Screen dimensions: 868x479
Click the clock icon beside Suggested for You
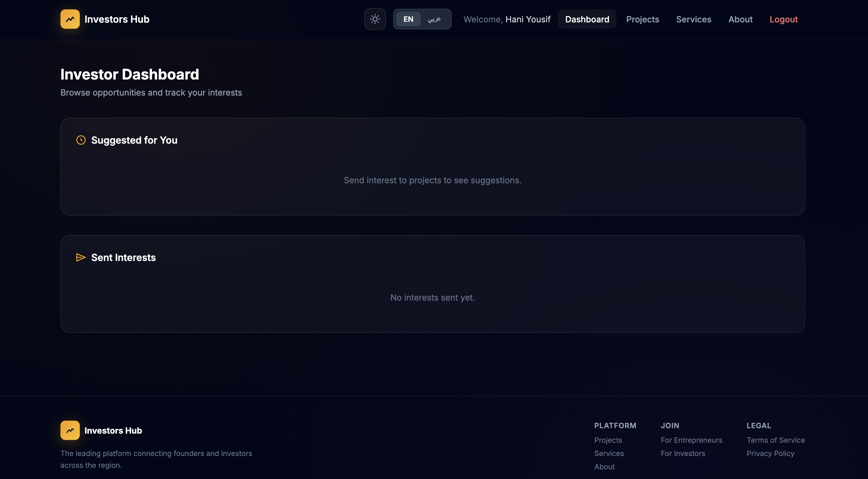pyautogui.click(x=81, y=140)
